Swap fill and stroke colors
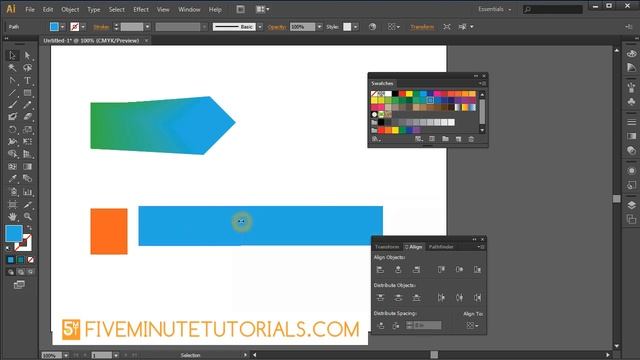The height and width of the screenshot is (360, 640). pyautogui.click(x=29, y=227)
